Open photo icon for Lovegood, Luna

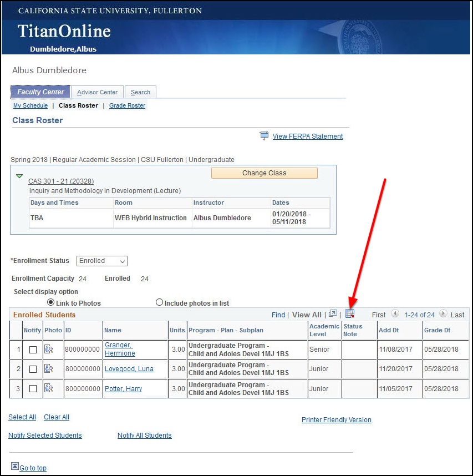(x=49, y=368)
